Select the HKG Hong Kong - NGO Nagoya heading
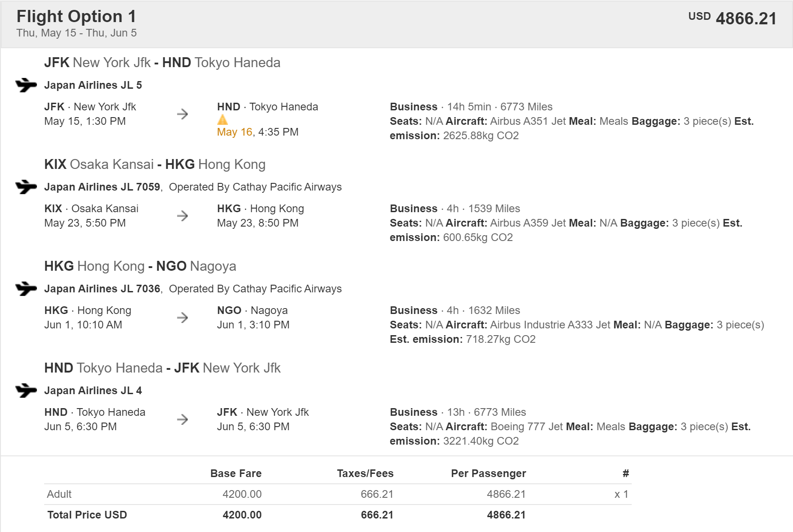This screenshot has height=532, width=793. (140, 266)
